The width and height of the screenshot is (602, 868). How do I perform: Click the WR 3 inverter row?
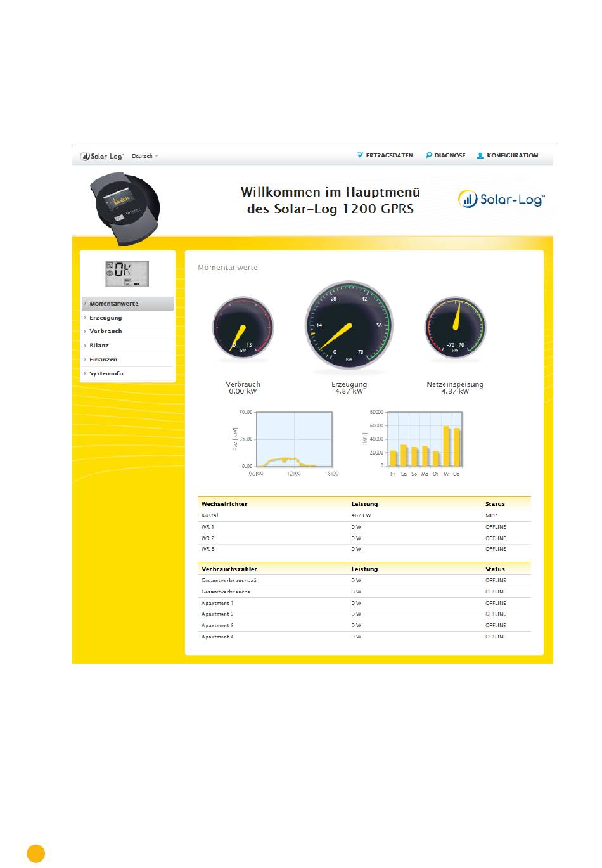tap(364, 550)
